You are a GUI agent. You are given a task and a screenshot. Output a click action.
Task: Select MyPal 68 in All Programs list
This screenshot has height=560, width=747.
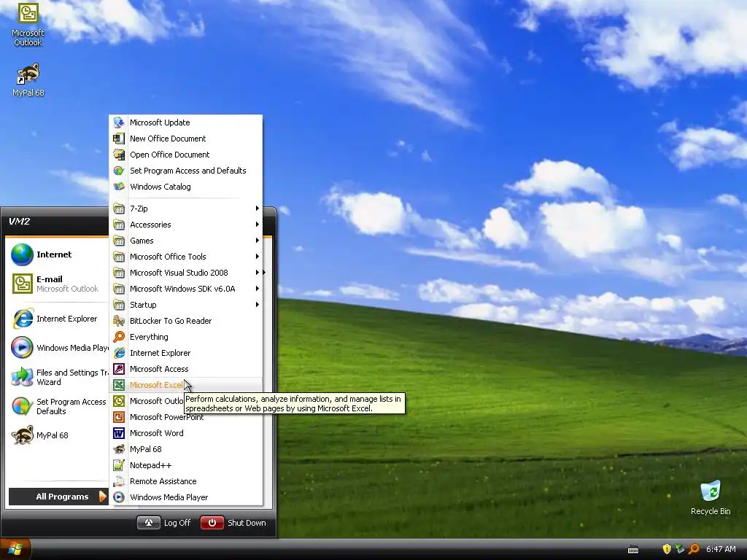coord(186,449)
